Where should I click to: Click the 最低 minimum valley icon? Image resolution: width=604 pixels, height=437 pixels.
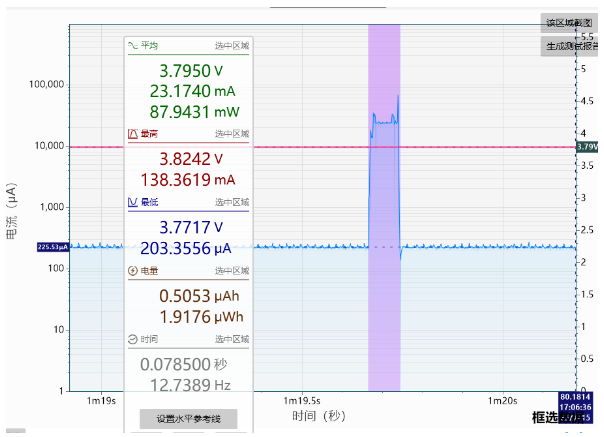click(133, 202)
